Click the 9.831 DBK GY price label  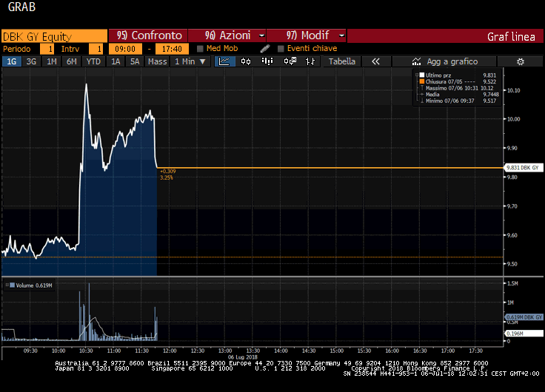pyautogui.click(x=523, y=168)
